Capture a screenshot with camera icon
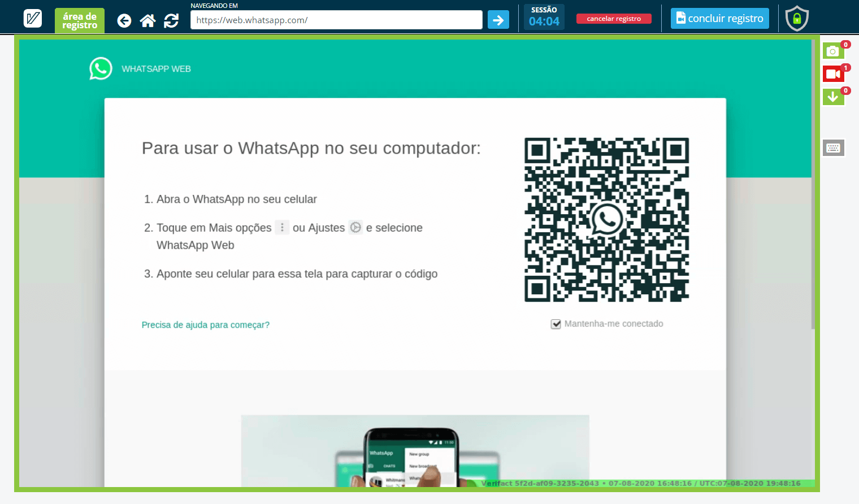The width and height of the screenshot is (859, 504). tap(833, 51)
